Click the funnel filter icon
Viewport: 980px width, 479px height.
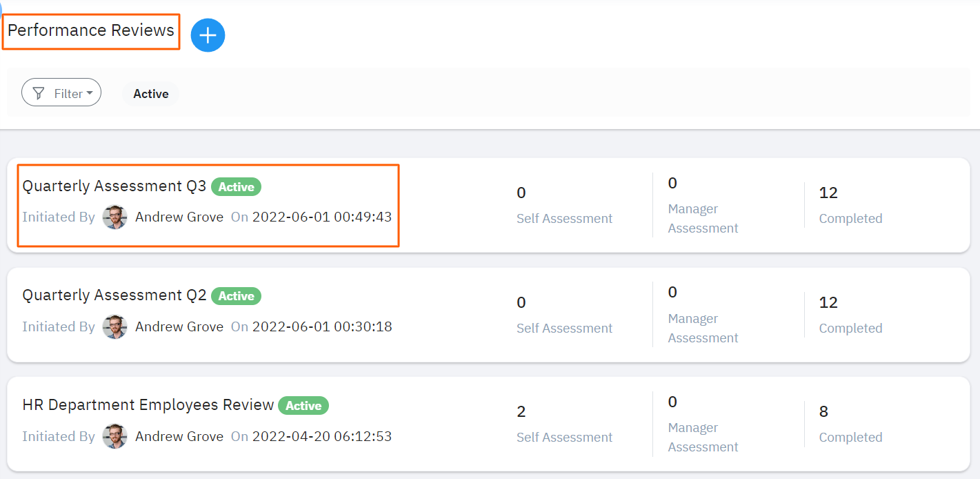coord(39,93)
